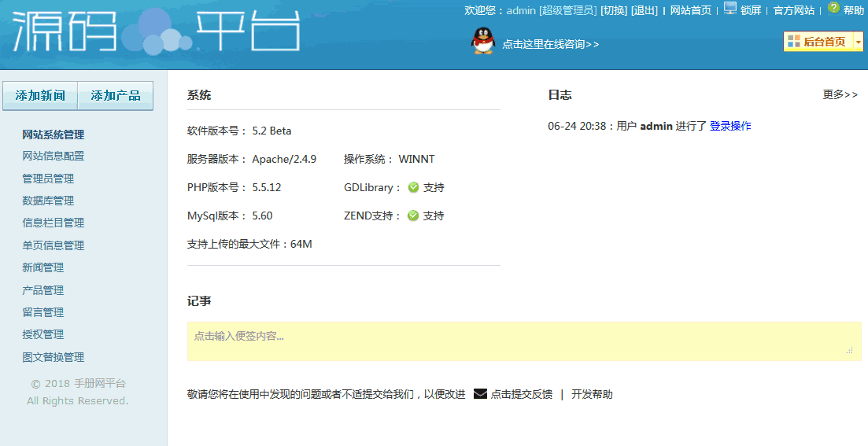This screenshot has height=446, width=868.
Task: Click the QQ penguin online consult icon
Action: (483, 41)
